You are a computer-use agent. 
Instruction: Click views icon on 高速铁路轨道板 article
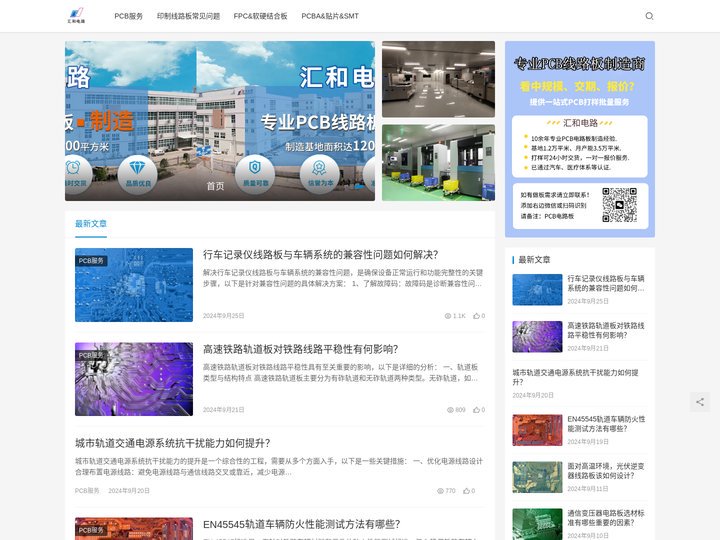pyautogui.click(x=450, y=410)
